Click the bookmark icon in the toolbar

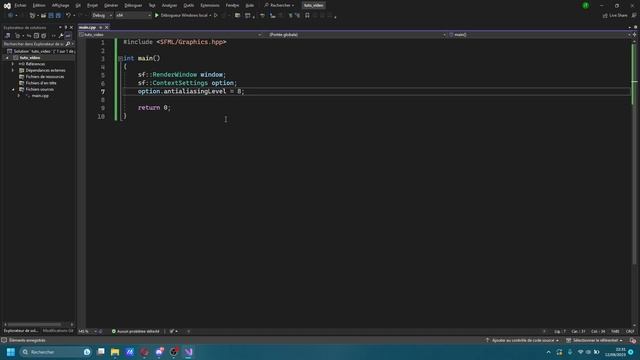pos(307,16)
